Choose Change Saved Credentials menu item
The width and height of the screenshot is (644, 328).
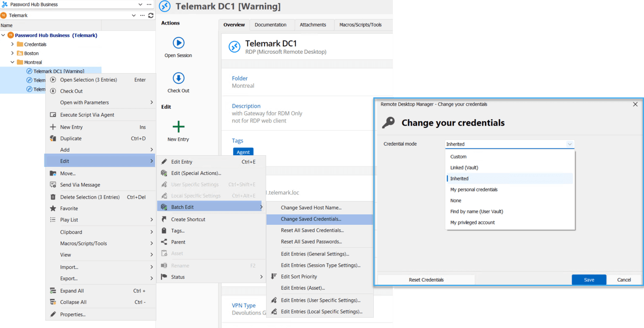[x=311, y=219]
